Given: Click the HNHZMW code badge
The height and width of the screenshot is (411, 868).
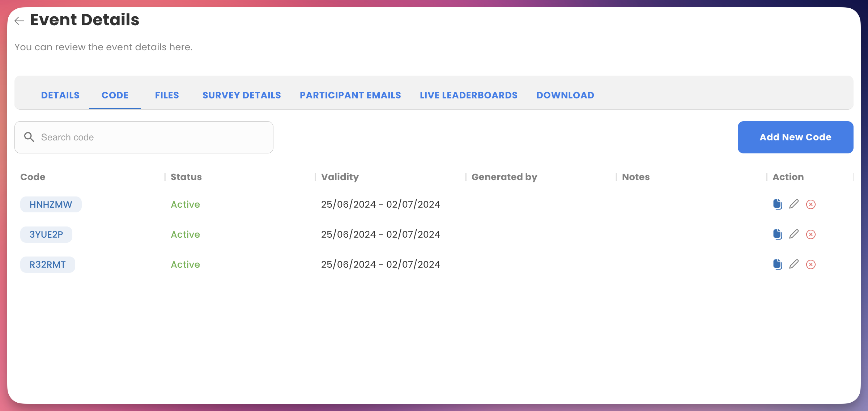Looking at the screenshot, I should [x=51, y=204].
